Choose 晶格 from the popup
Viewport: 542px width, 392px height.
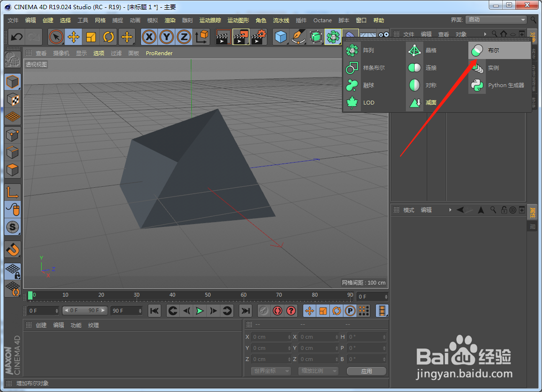(x=436, y=50)
